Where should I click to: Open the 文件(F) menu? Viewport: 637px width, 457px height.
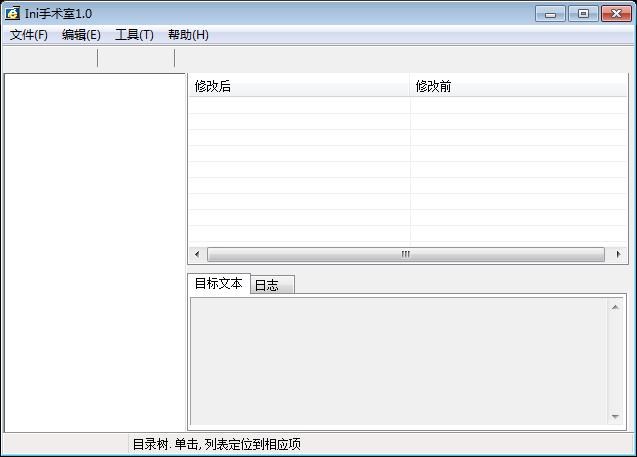29,35
